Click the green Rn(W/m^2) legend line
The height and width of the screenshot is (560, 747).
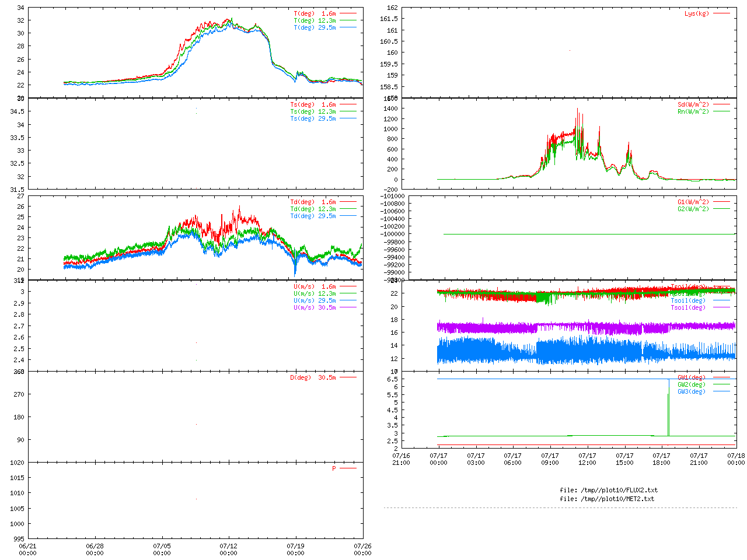721,111
